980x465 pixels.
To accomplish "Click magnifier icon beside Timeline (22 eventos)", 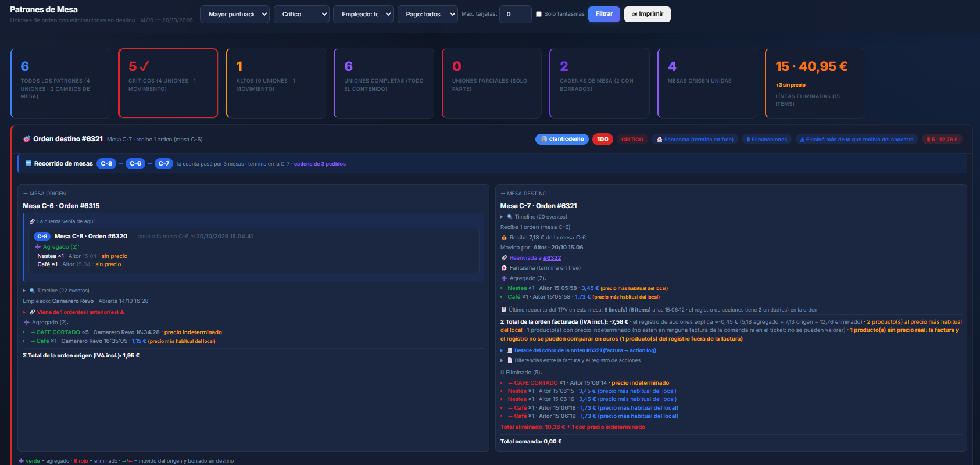I will tap(33, 291).
